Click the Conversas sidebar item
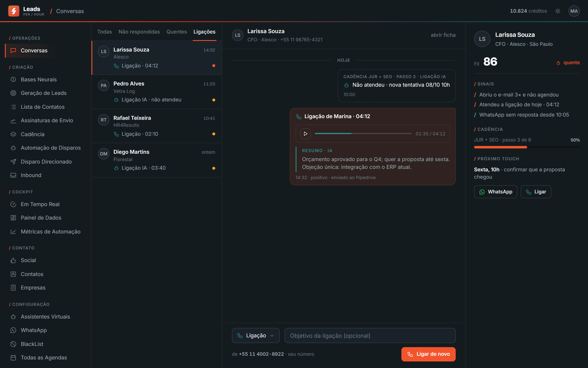This screenshot has height=368, width=588. [45, 51]
